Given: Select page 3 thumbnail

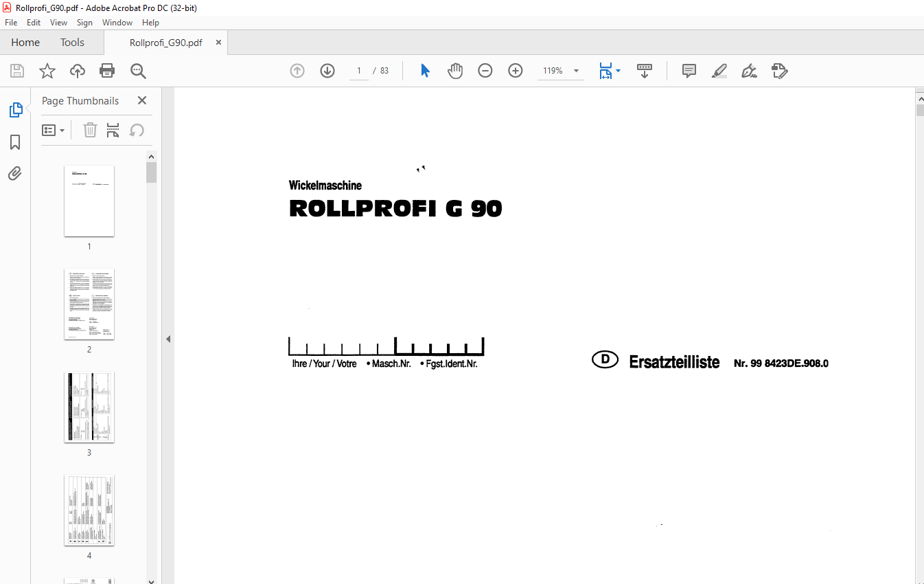Looking at the screenshot, I should [x=89, y=407].
